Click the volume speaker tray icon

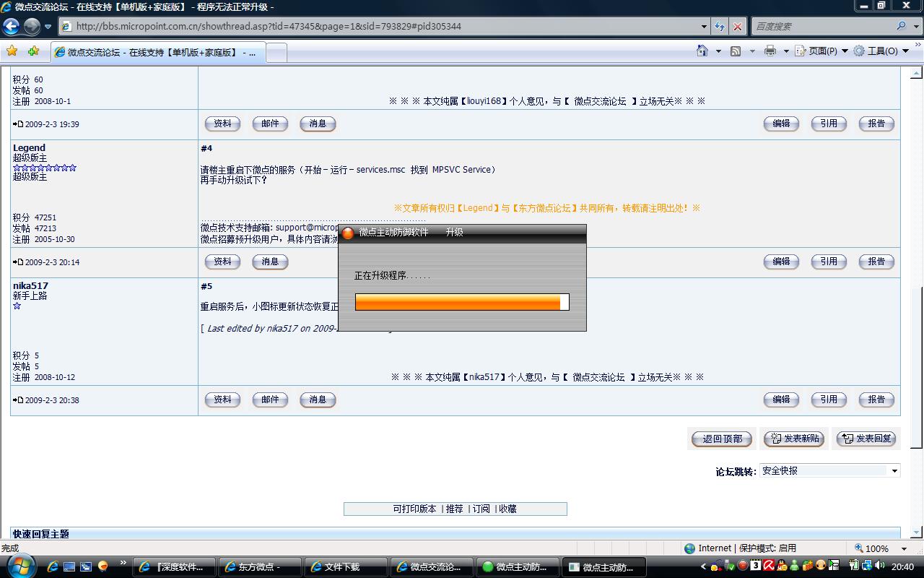[879, 566]
